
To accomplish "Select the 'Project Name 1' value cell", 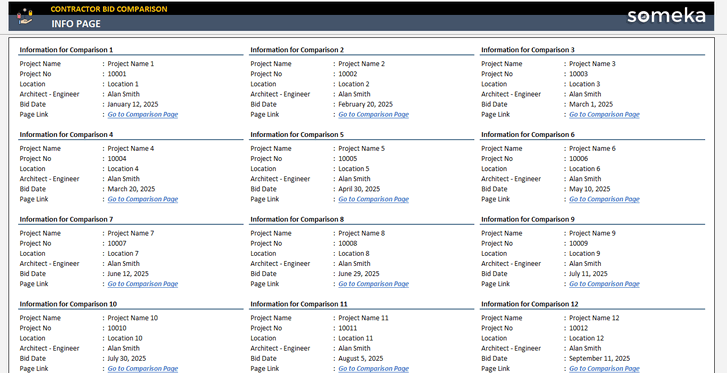I will pos(131,64).
